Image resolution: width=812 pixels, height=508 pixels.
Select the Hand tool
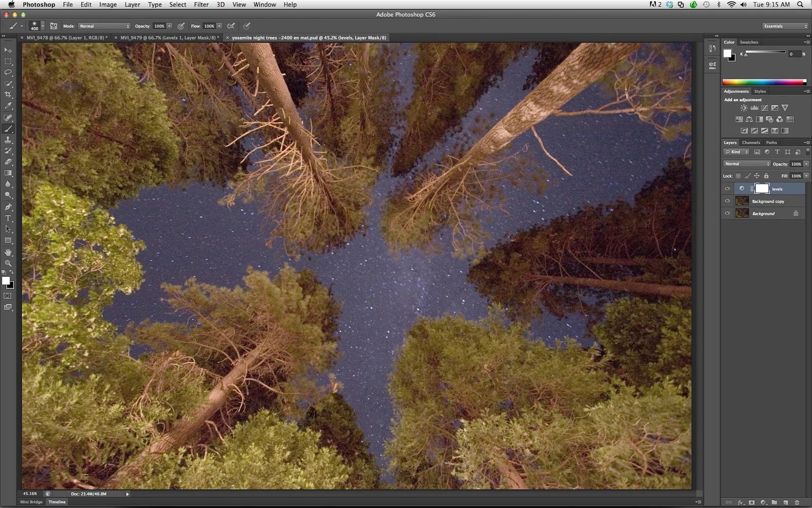(8, 252)
